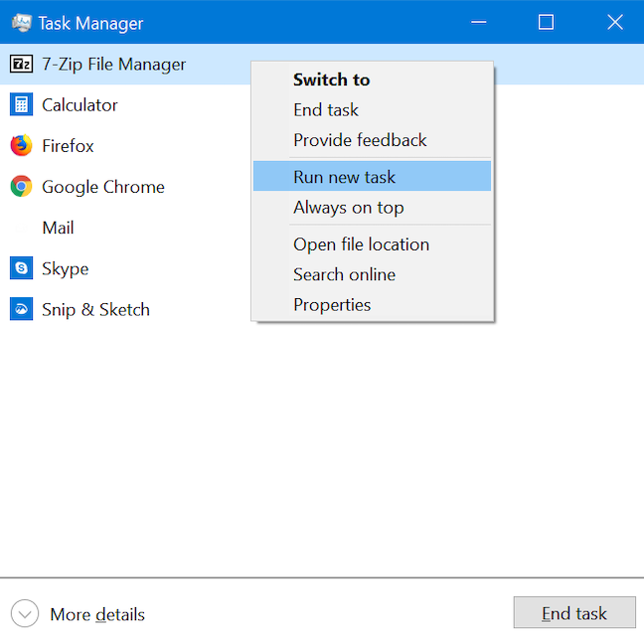Click the 7-Zip File Manager icon
644x644 pixels.
(21, 64)
